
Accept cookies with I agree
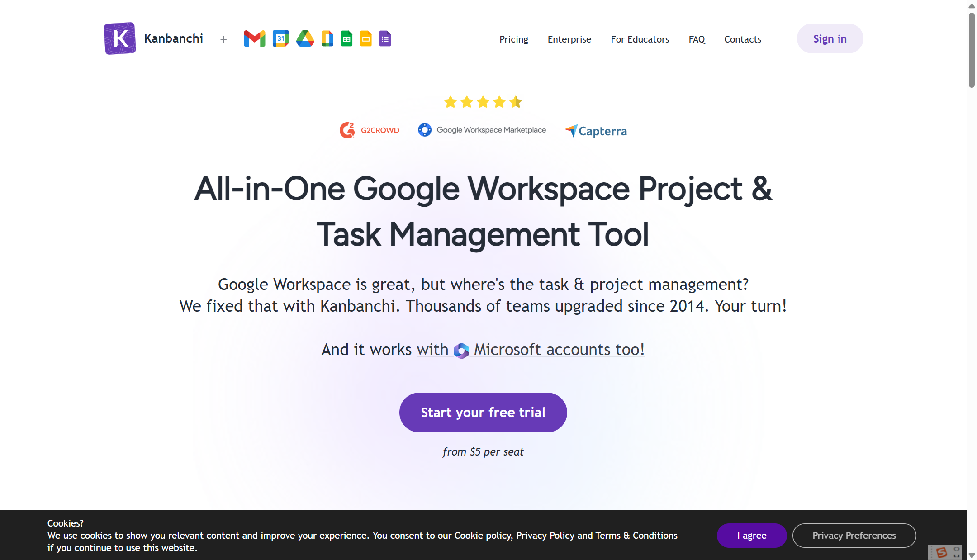751,536
